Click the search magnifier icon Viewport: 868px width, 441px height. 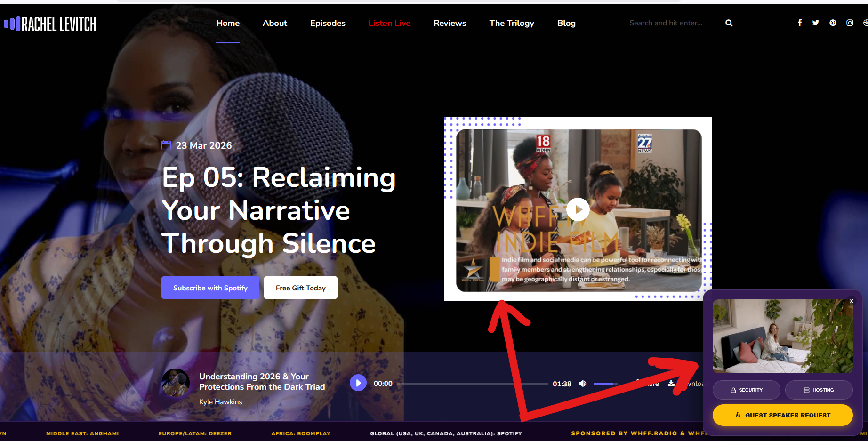pyautogui.click(x=729, y=23)
